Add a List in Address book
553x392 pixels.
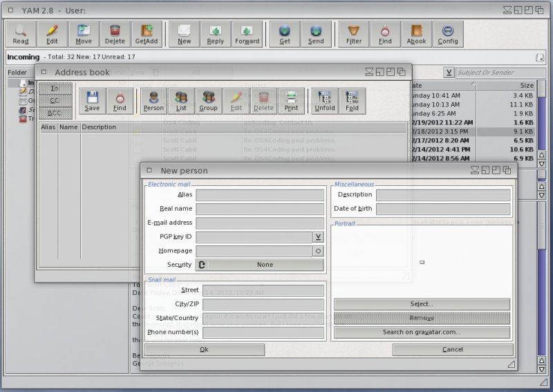tap(181, 100)
